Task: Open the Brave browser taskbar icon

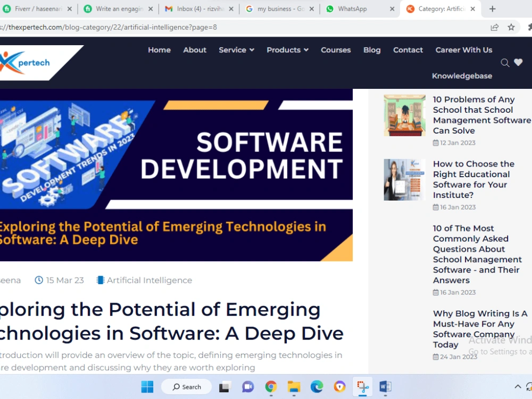Action: 339,387
